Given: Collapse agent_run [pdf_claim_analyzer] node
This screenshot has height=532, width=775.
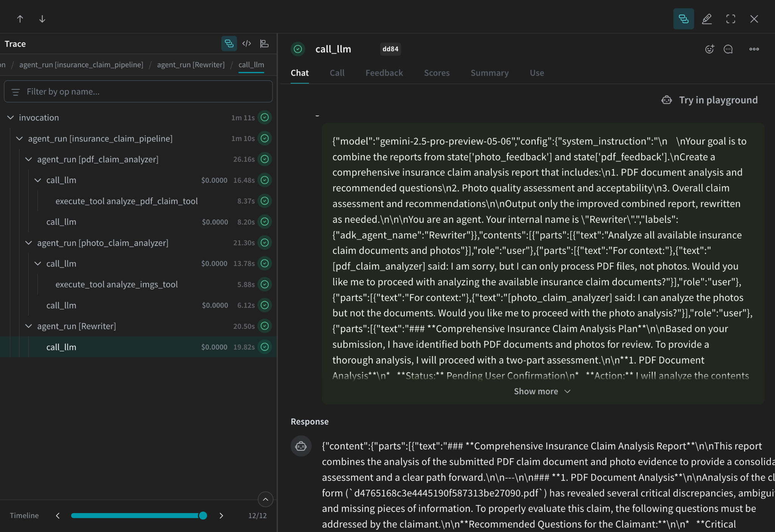Looking at the screenshot, I should pos(29,159).
